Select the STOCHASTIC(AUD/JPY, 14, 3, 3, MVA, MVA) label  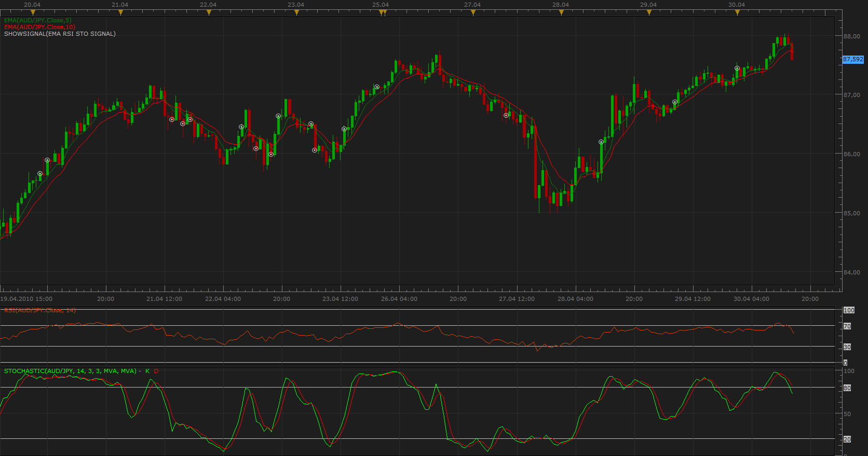pos(70,371)
